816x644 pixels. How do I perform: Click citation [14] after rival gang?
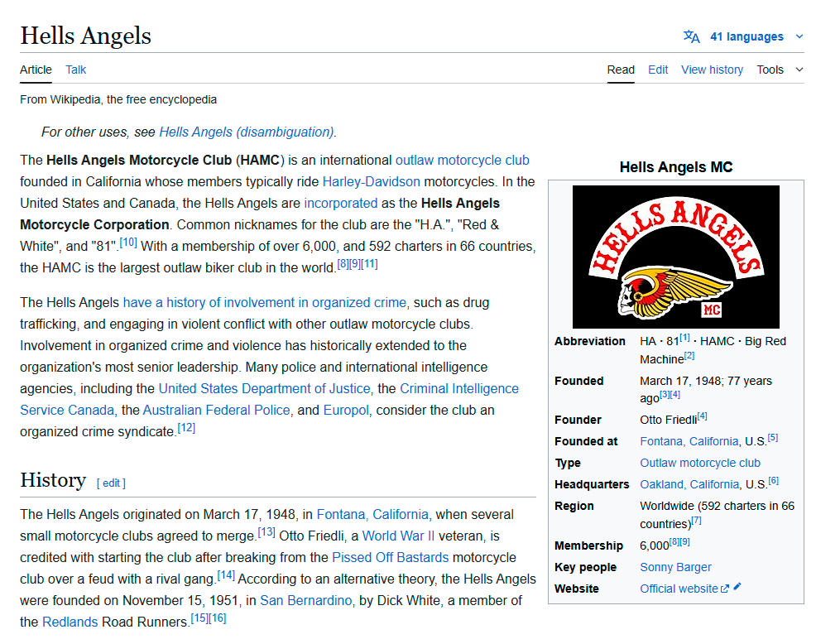click(226, 575)
